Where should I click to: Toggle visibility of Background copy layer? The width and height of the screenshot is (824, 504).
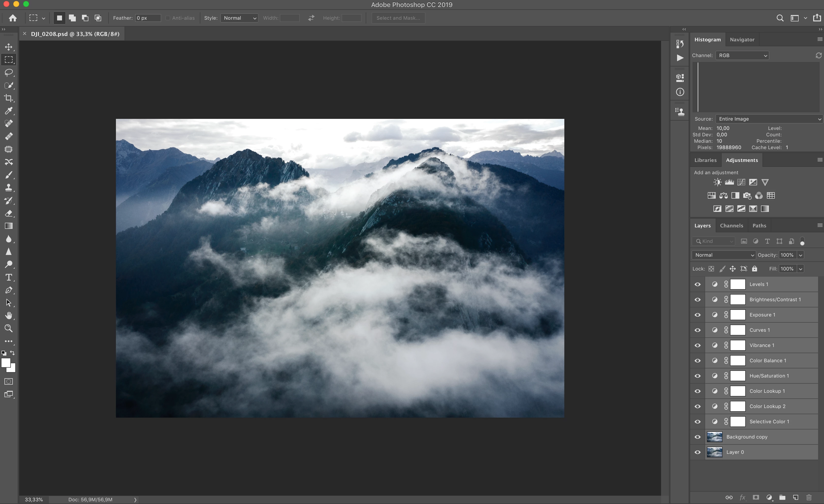point(697,437)
